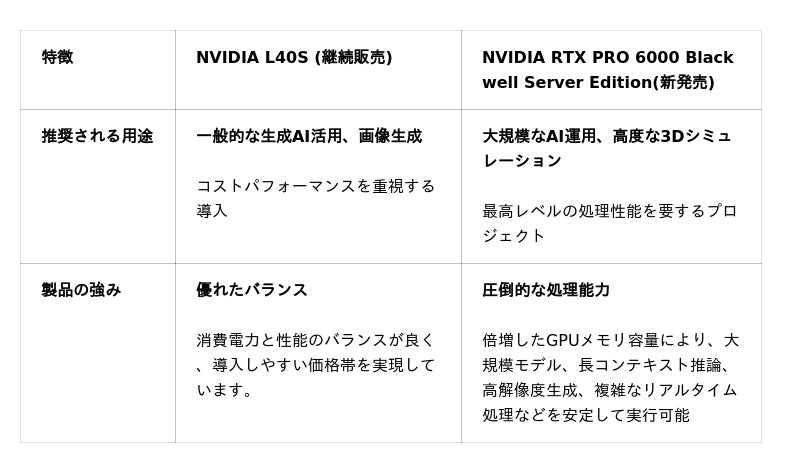Viewport: 800px width, 473px height.
Task: Click the (継続販売) label text
Action: pyautogui.click(x=353, y=58)
